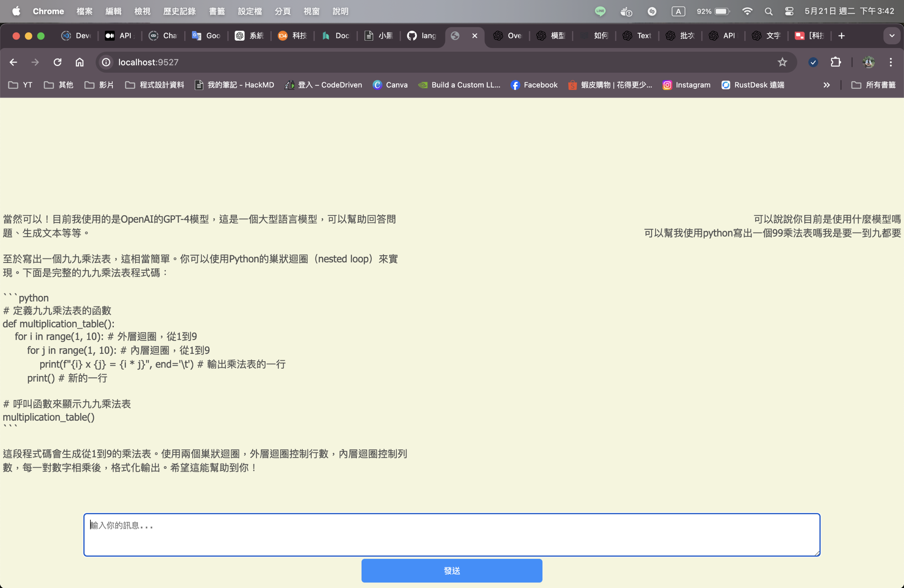The height and width of the screenshot is (588, 904).
Task: Switch to the lang GitHub tab
Action: click(x=422, y=36)
